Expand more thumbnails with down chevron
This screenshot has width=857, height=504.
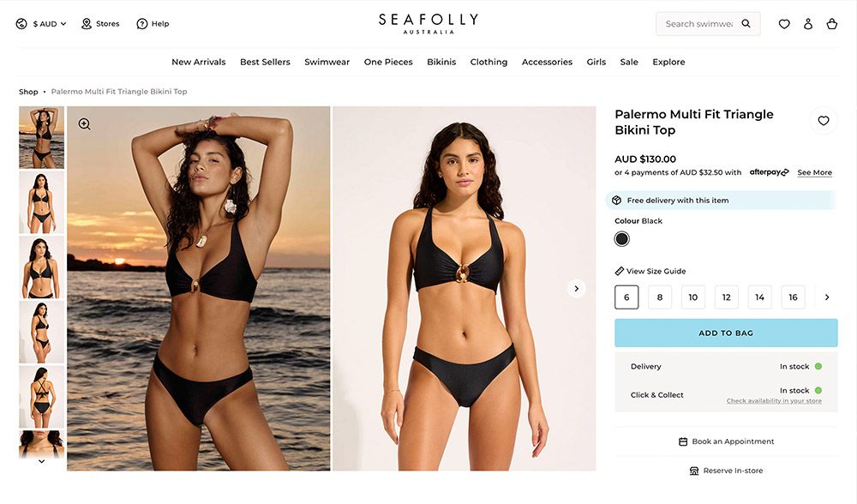point(41,461)
